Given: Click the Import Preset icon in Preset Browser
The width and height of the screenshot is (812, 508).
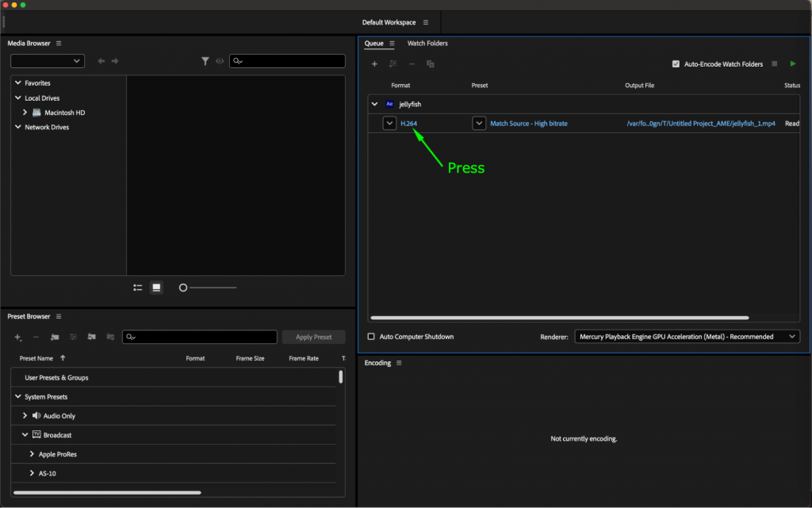Looking at the screenshot, I should [x=91, y=337].
